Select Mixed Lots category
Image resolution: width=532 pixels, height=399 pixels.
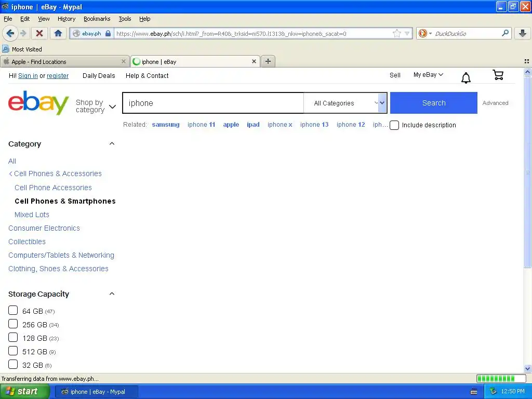(32, 215)
